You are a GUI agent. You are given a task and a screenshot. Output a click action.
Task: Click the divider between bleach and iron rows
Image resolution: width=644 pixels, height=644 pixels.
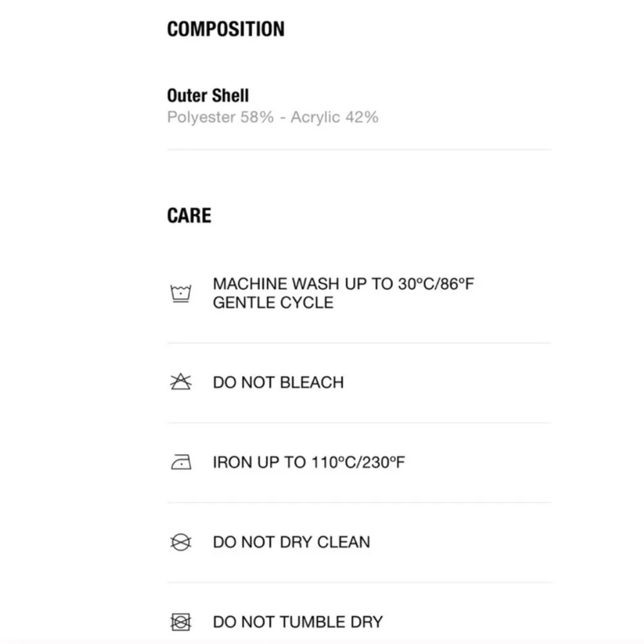tap(359, 423)
